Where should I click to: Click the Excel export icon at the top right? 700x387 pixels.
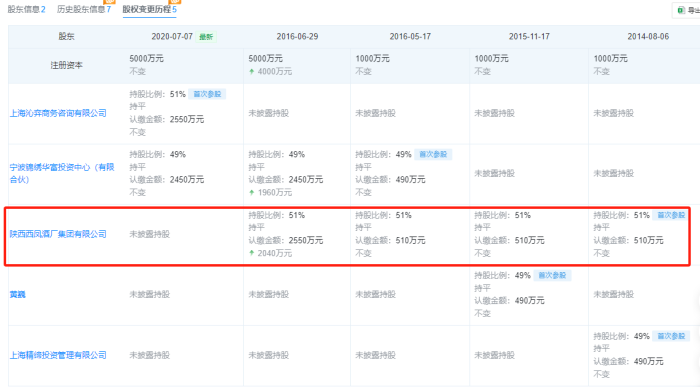[x=681, y=10]
